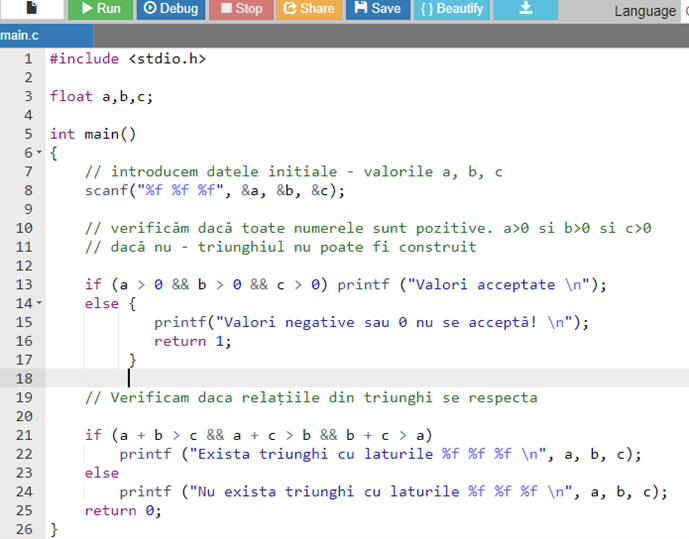Click the 'return 1;' statement

point(192,340)
